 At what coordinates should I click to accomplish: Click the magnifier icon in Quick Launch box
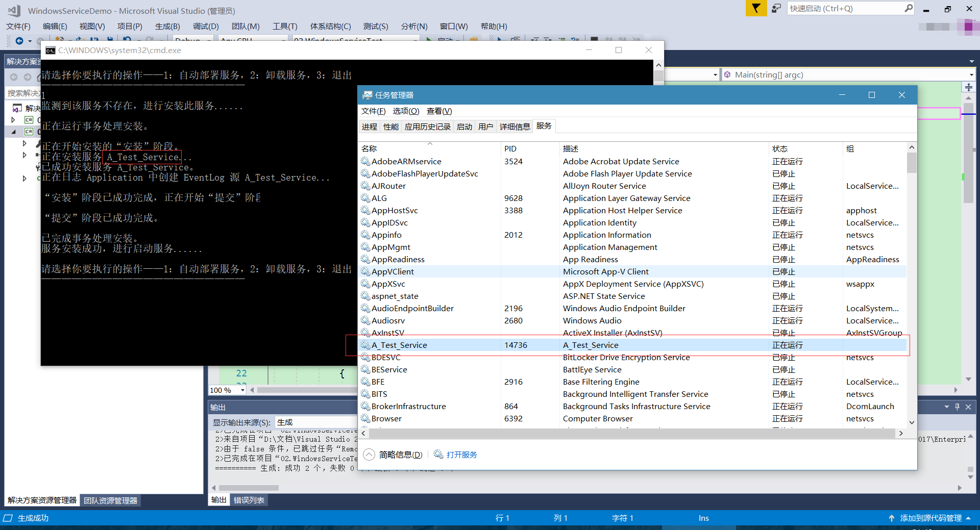[908, 8]
